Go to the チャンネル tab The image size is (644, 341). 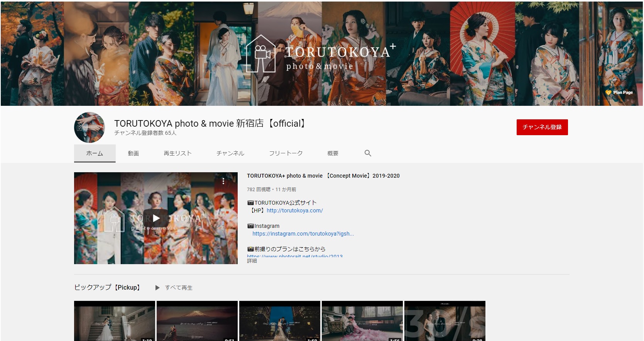[x=230, y=153]
